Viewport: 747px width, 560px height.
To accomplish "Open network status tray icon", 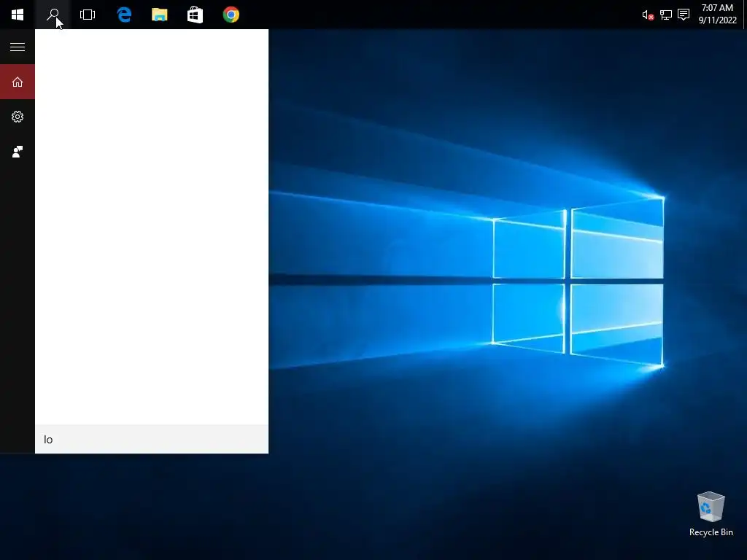I will 665,15.
